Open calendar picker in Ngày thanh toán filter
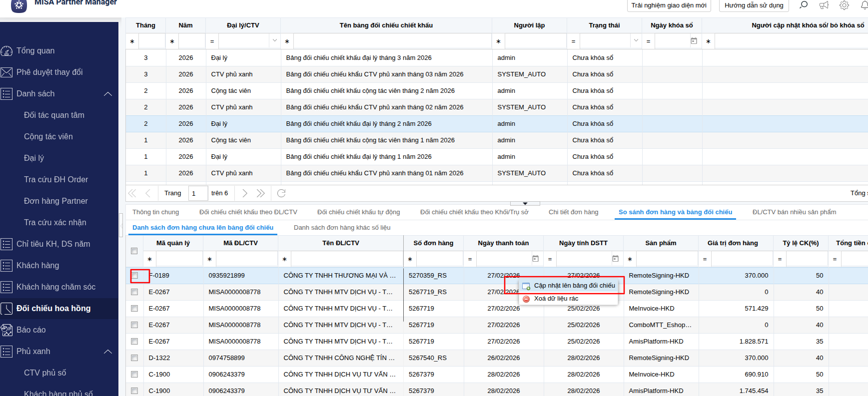Viewport: 868px width, 396px height. pyautogui.click(x=535, y=259)
